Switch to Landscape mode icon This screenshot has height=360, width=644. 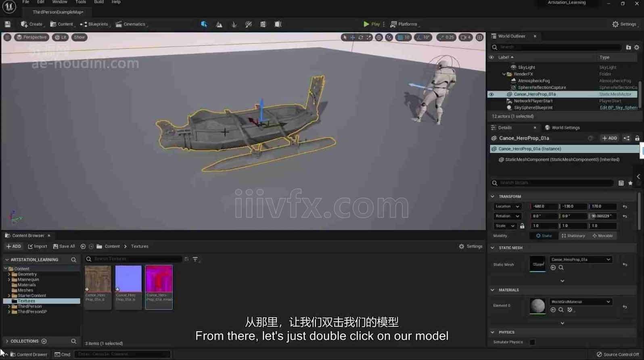(219, 24)
